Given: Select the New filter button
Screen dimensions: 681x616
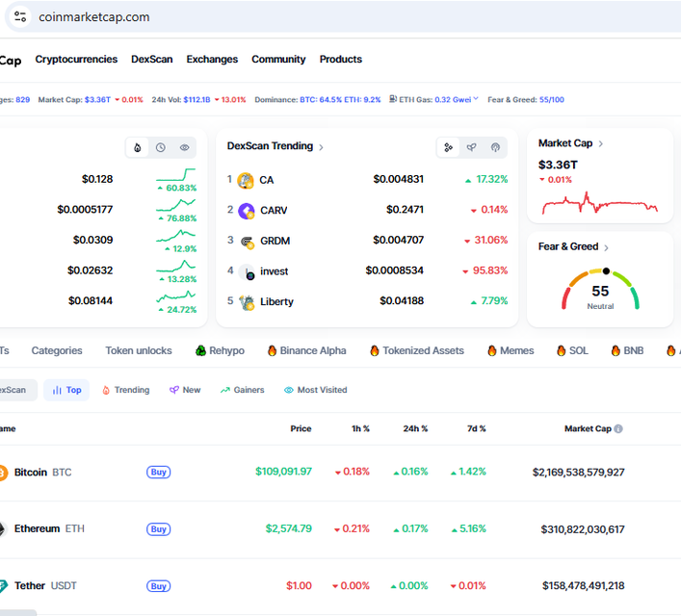Looking at the screenshot, I should (185, 390).
